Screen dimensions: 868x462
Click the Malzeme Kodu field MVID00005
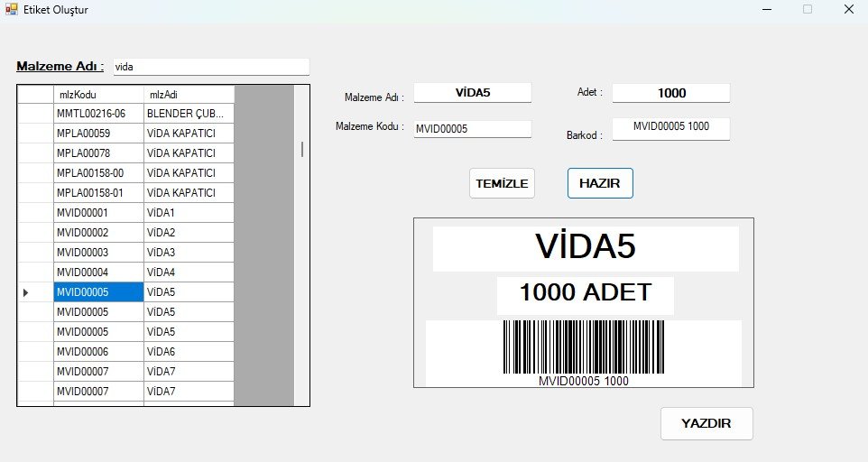coord(472,128)
